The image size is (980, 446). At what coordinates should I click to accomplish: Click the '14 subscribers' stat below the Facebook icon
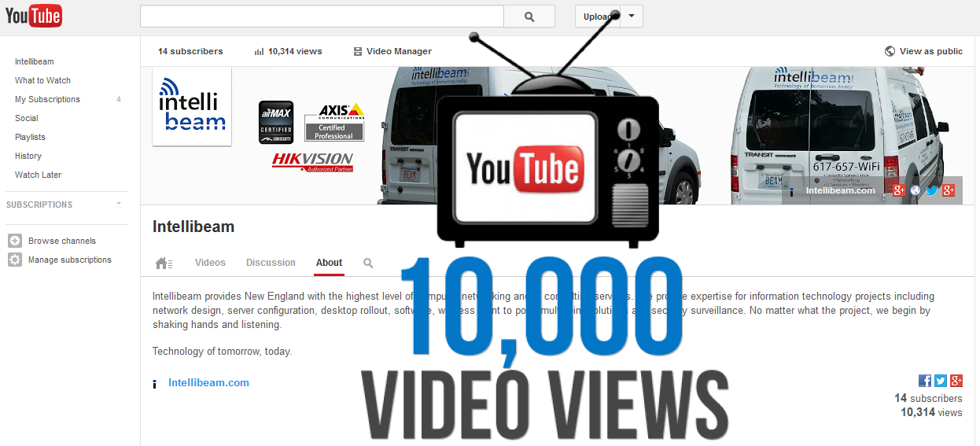928,399
